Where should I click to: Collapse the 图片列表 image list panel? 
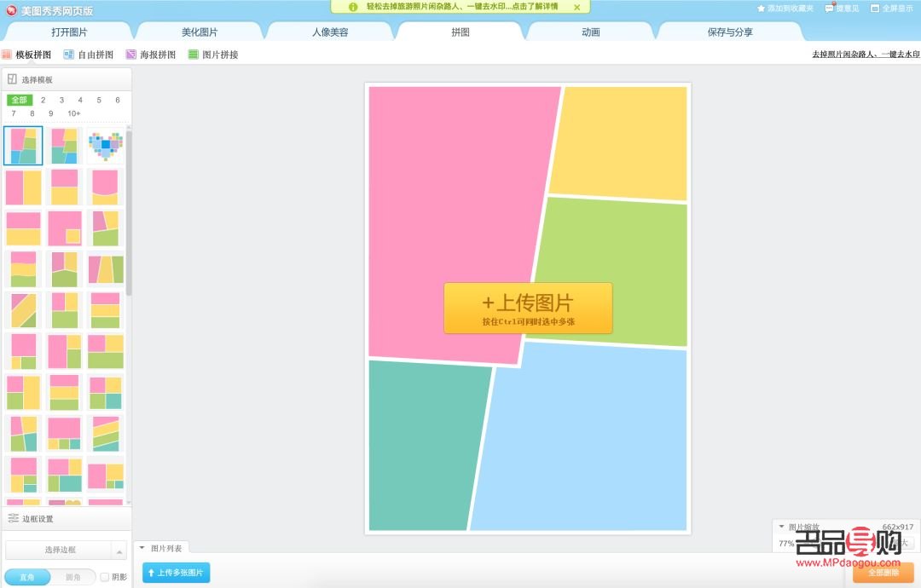pyautogui.click(x=142, y=548)
